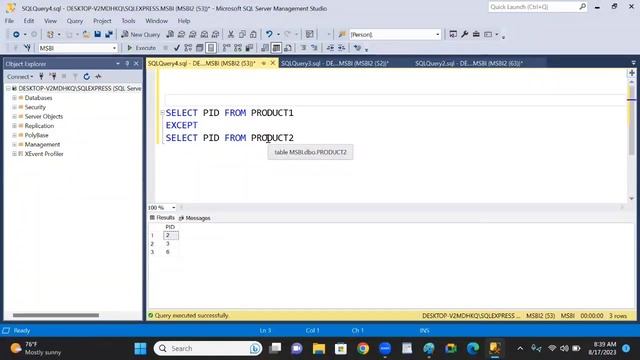This screenshot has height=360, width=640.
Task: Collapse the DESKTOP-V2MDHKQ\SQLEXPRESS server node
Action: pos(8,89)
